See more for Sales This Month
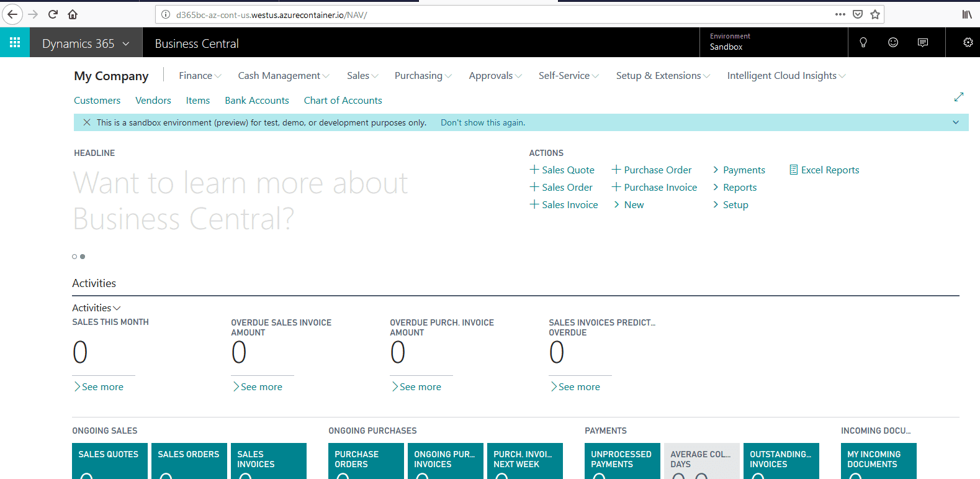 point(99,386)
